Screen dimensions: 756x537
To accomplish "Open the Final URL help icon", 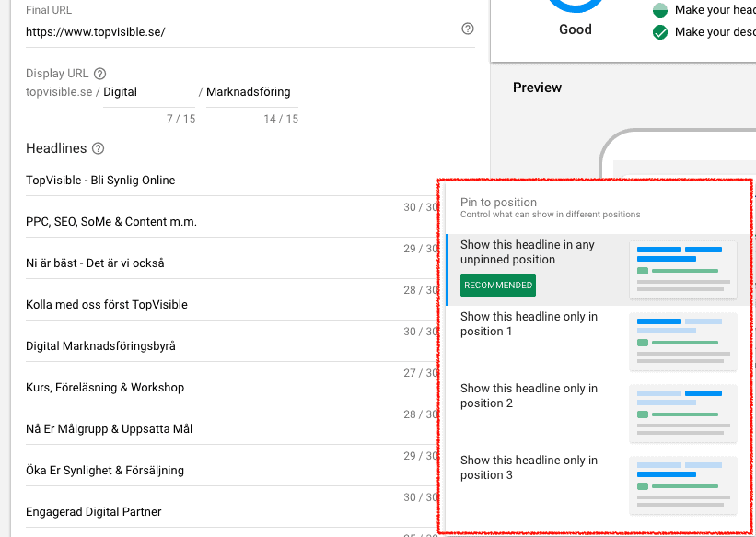I will [x=467, y=29].
